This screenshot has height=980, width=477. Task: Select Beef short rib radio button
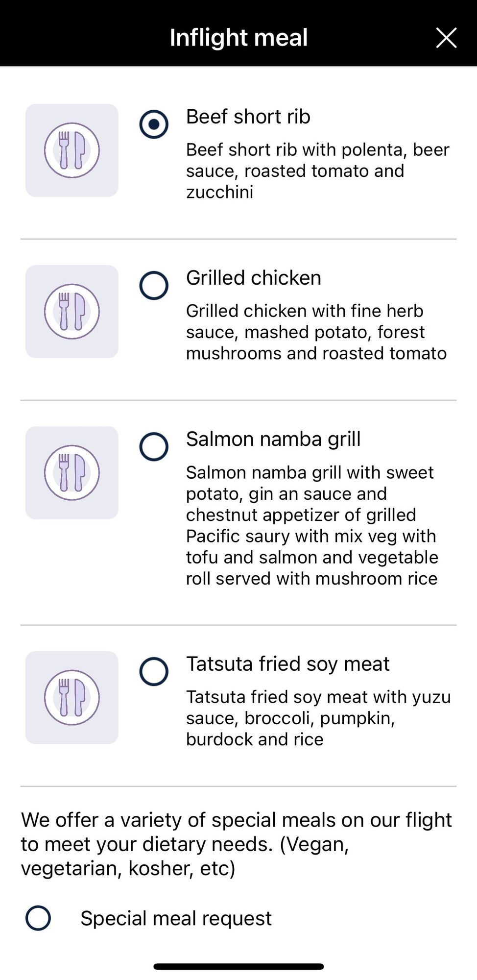154,124
